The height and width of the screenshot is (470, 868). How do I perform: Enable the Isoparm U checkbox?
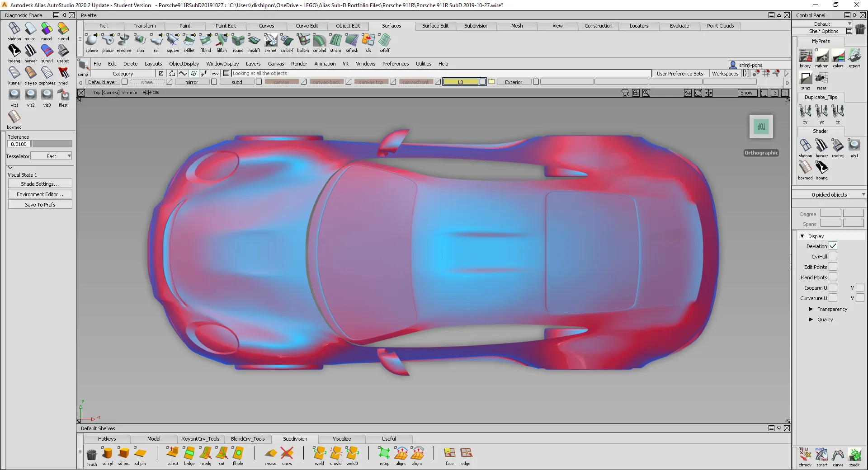[833, 287]
